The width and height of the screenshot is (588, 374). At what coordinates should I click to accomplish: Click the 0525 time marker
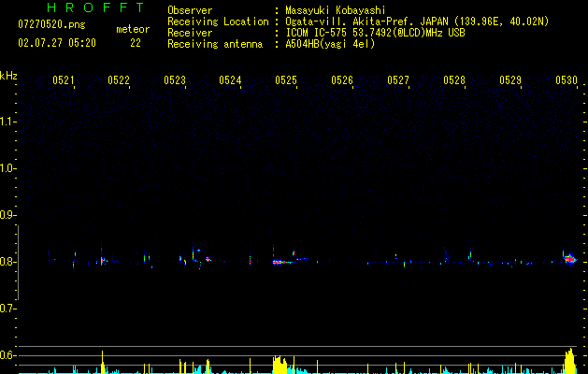pos(286,80)
